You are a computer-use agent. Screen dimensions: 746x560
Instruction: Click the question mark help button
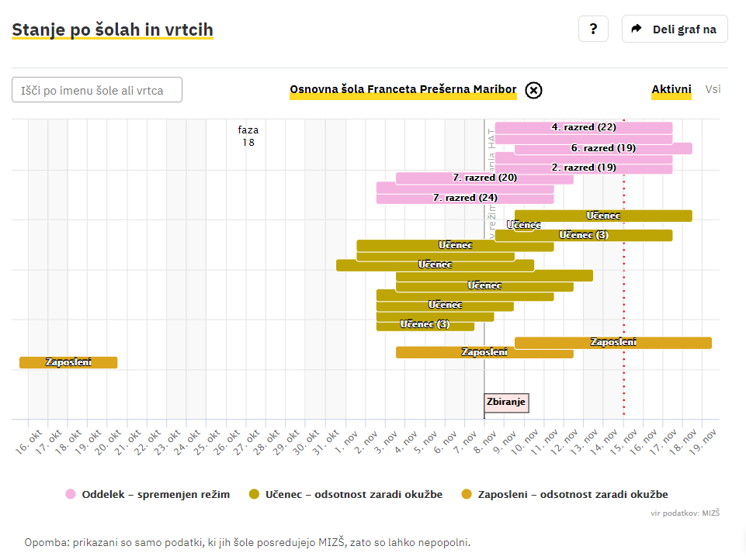click(593, 29)
